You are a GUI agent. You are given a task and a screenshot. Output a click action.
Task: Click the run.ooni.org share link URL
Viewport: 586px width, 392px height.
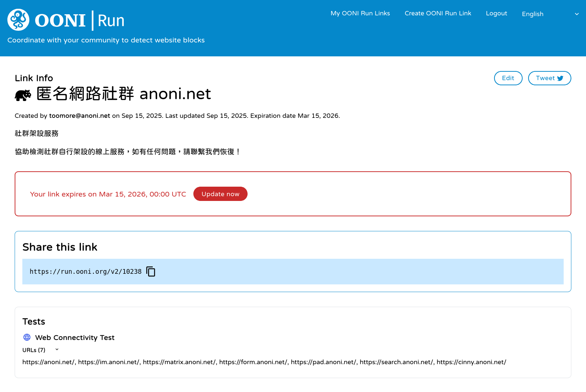click(x=85, y=272)
